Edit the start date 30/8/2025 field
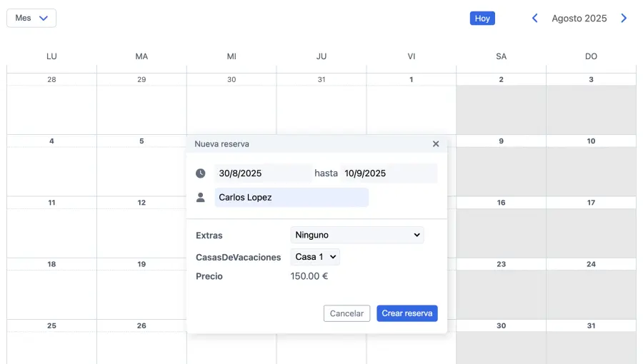The height and width of the screenshot is (364, 643). coord(262,173)
